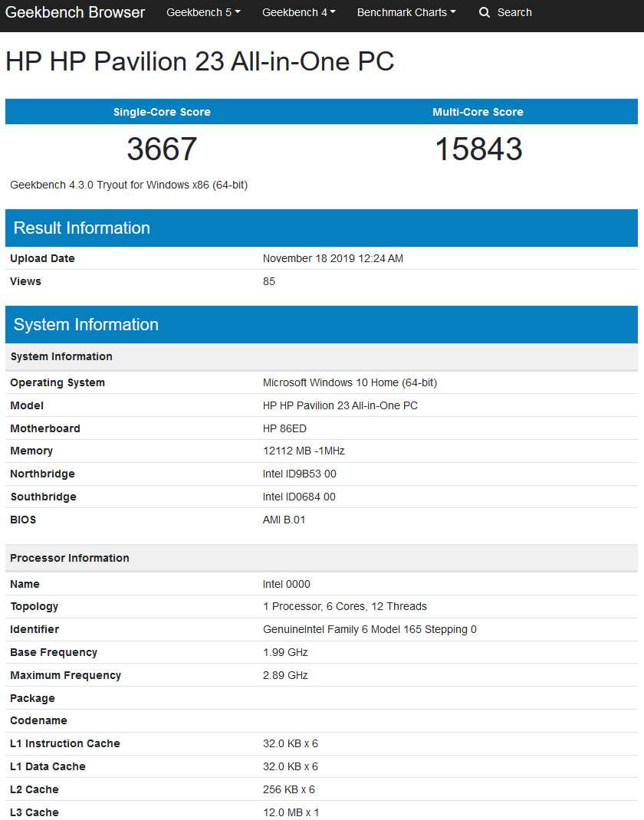Select the multi-core score value 15843
Viewport: 644px width, 820px height.
(478, 149)
